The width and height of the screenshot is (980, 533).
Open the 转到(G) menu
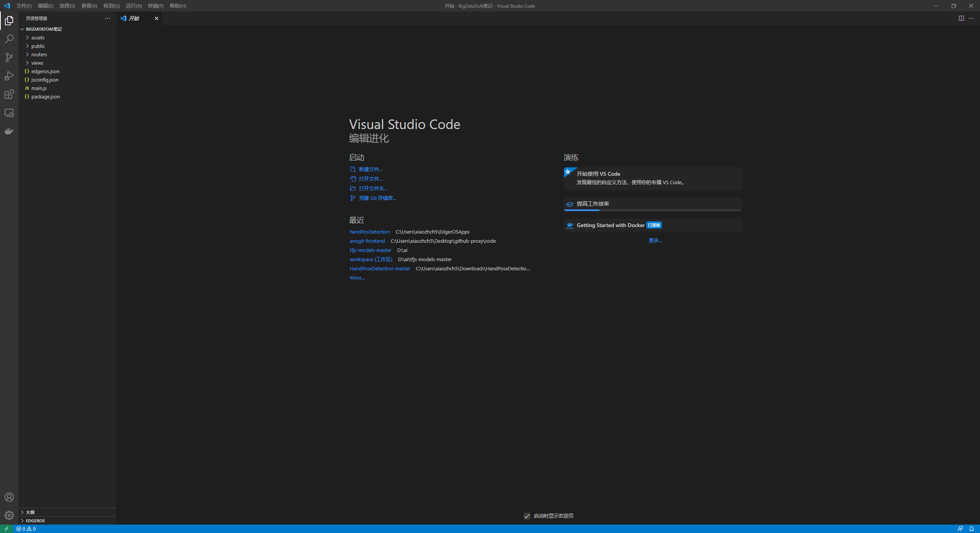[x=111, y=6]
